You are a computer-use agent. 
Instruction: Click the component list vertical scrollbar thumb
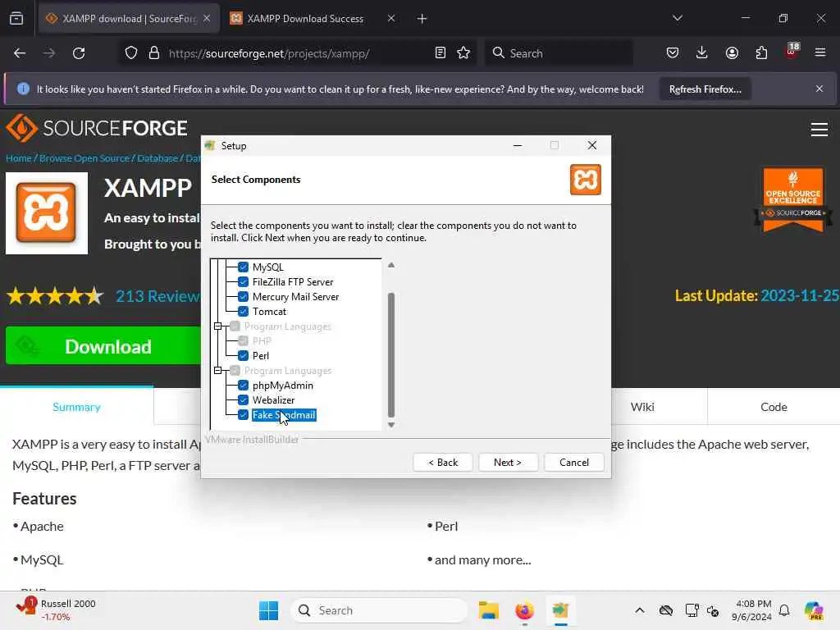(x=391, y=354)
